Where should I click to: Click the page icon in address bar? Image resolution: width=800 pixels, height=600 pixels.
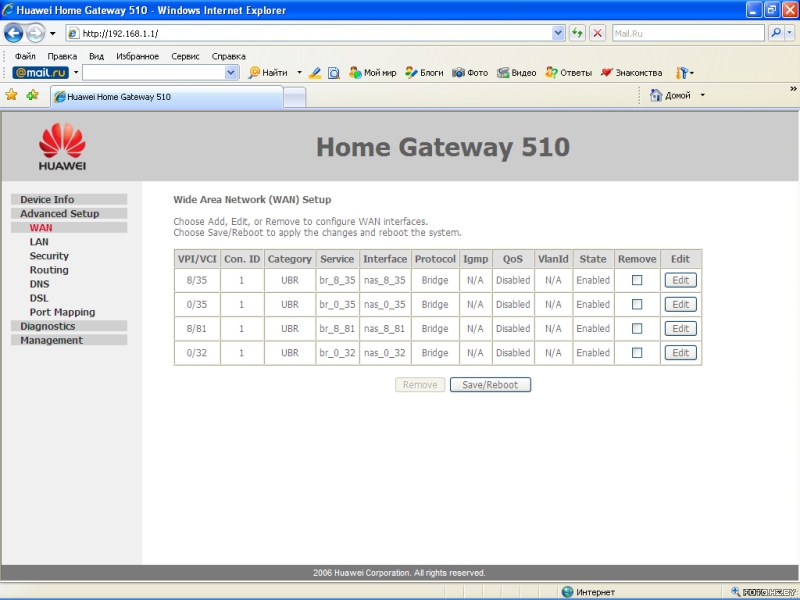click(73, 34)
